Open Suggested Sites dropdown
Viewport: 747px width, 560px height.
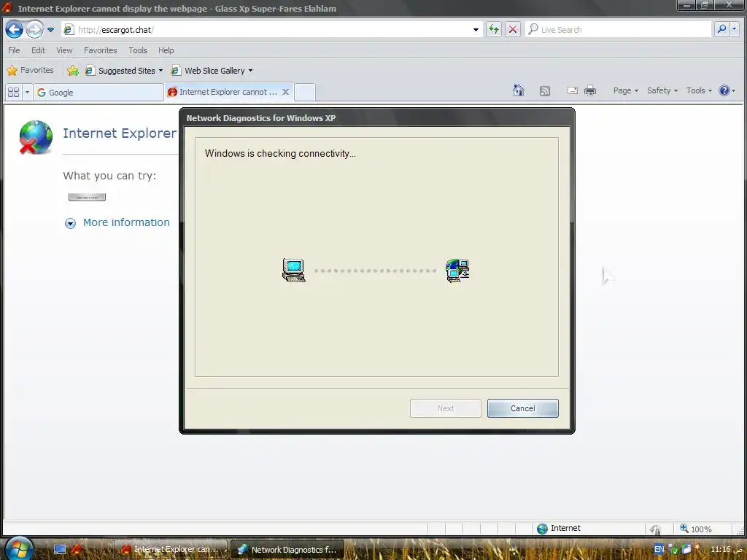(x=124, y=71)
